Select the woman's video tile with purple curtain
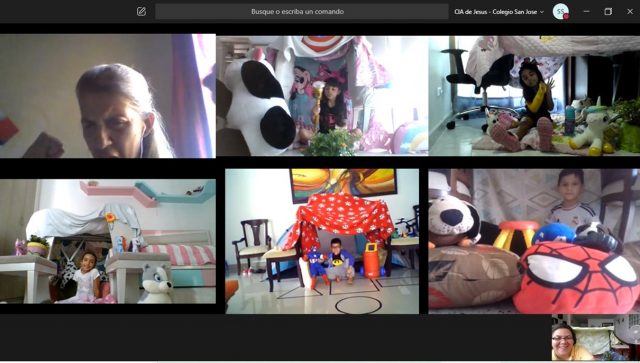 [x=108, y=96]
